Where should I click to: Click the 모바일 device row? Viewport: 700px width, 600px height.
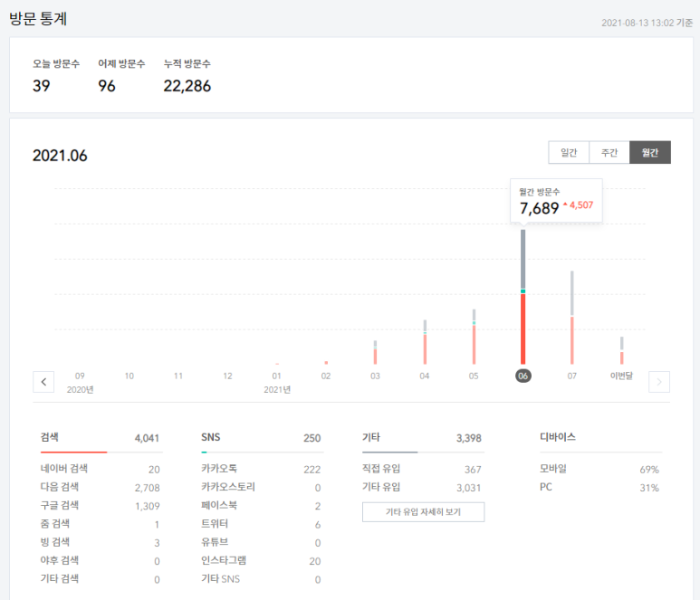click(599, 469)
